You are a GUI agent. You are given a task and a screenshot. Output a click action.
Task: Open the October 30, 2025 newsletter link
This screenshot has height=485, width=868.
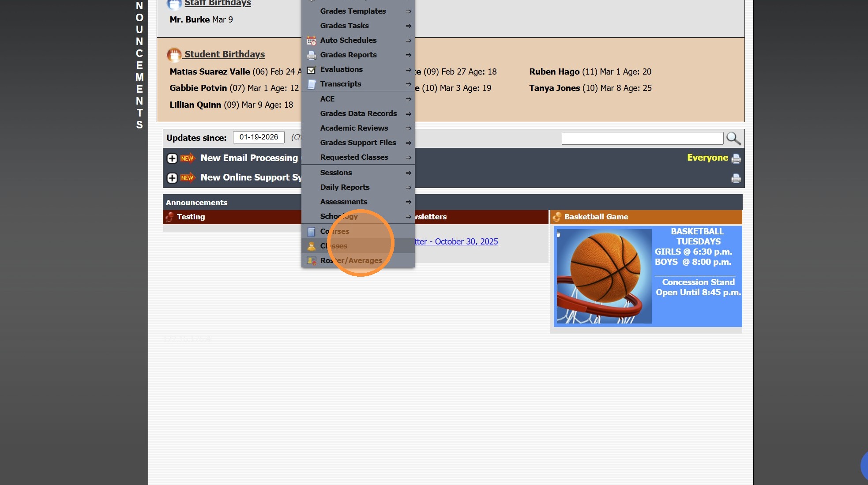coord(456,241)
